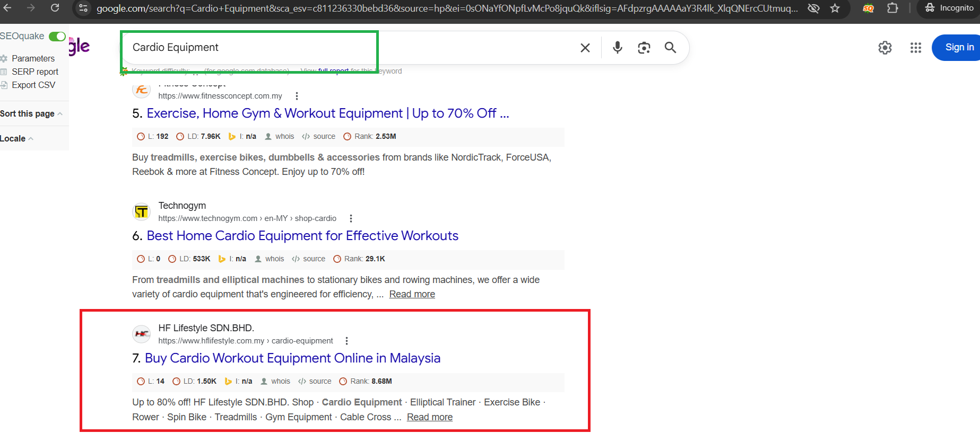Open the SEOquake extension icon in toolbar
980x433 pixels.
click(x=868, y=8)
